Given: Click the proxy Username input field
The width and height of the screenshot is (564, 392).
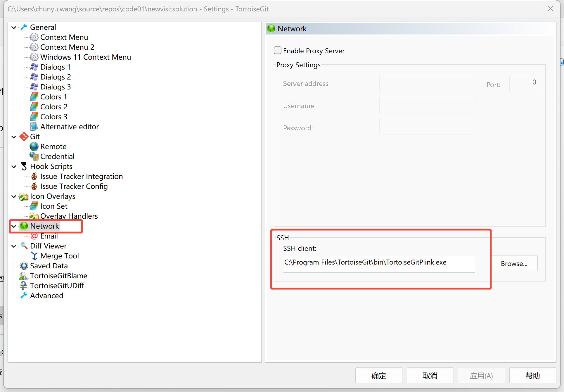Looking at the screenshot, I should coord(427,105).
